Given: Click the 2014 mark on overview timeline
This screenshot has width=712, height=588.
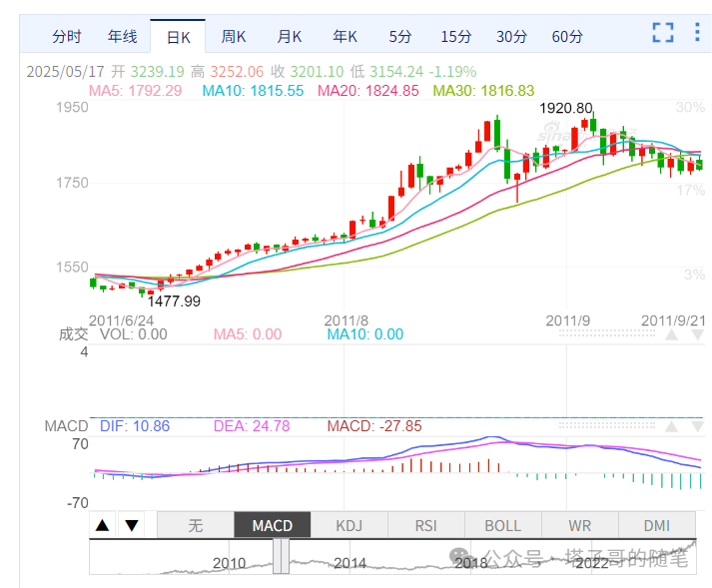Looking at the screenshot, I should point(350,563).
